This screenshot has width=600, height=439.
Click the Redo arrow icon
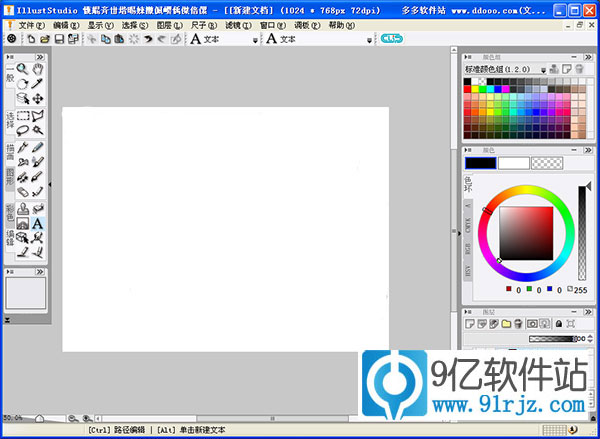(161, 39)
